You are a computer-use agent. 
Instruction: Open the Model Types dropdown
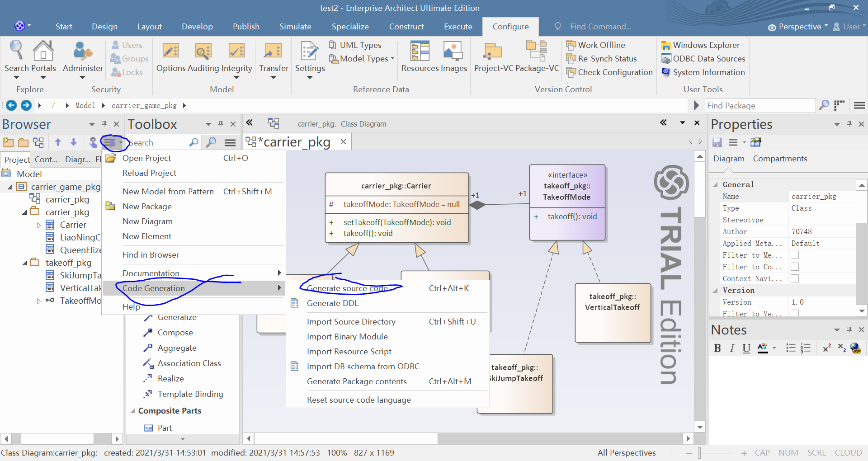[362, 58]
